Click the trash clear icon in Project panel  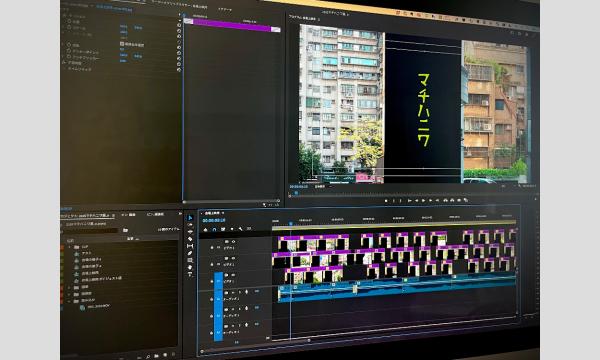click(x=173, y=355)
